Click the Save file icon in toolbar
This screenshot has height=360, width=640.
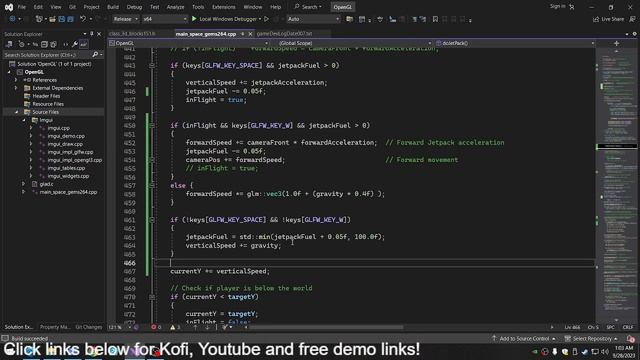pyautogui.click(x=62, y=19)
